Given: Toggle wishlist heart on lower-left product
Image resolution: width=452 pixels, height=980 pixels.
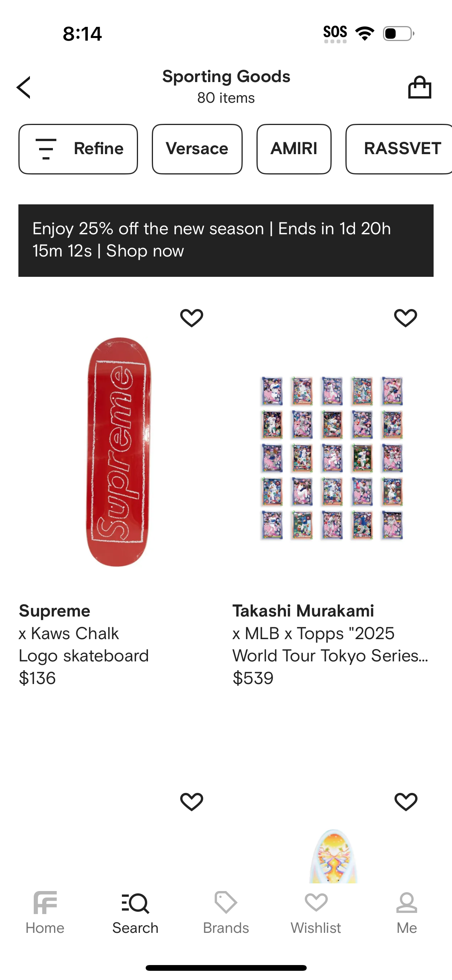Looking at the screenshot, I should (192, 802).
